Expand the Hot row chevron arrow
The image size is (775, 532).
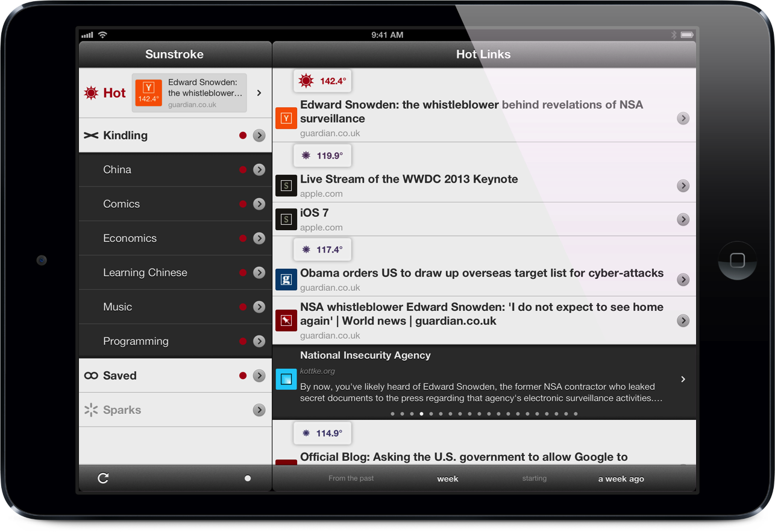point(259,93)
